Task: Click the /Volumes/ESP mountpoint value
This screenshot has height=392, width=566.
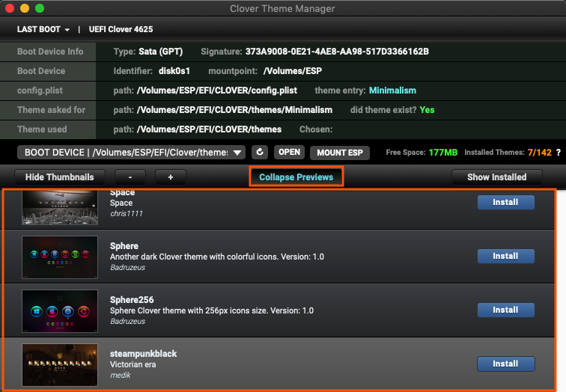Action: click(293, 71)
